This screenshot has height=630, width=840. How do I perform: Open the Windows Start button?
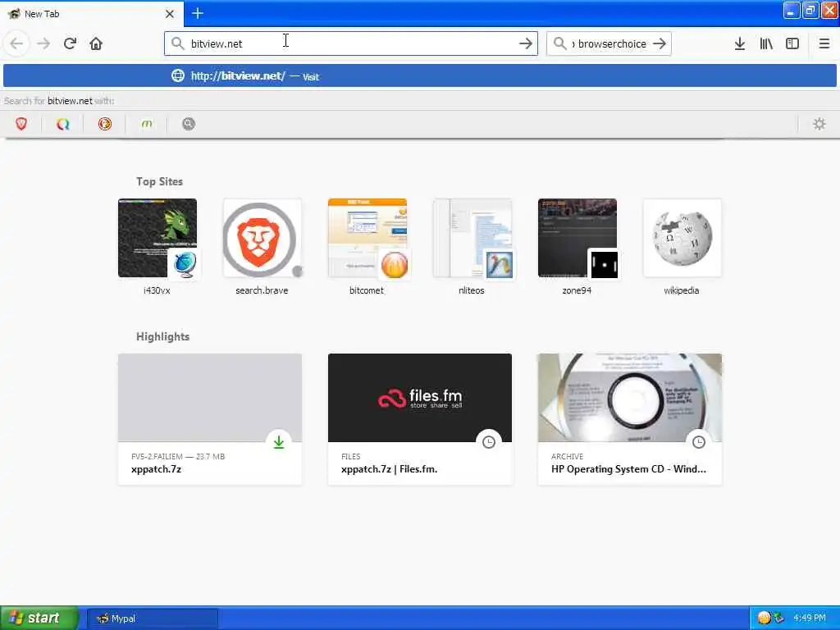pyautogui.click(x=39, y=618)
